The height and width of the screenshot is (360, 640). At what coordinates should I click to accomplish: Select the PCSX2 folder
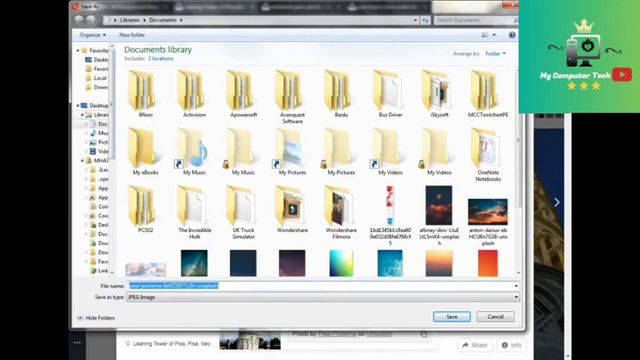coord(145,209)
